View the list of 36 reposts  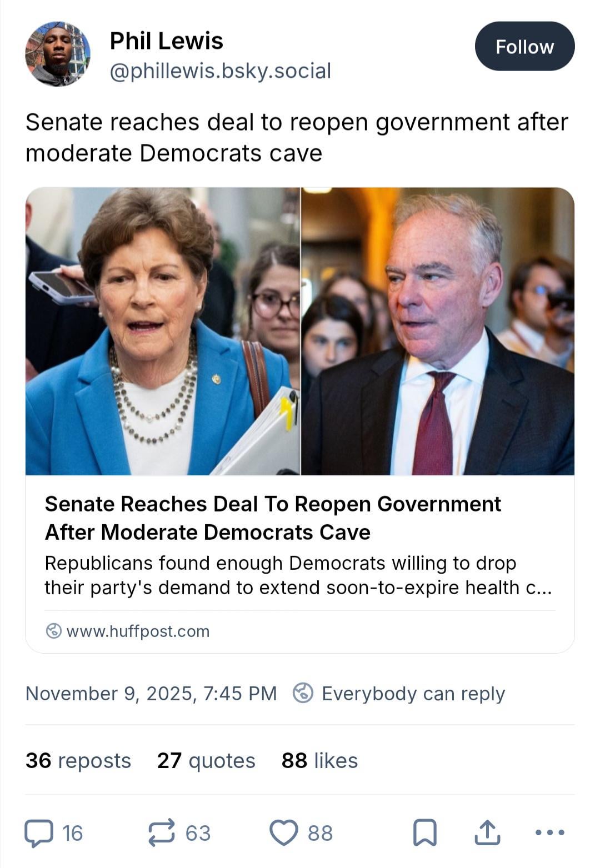point(78,760)
